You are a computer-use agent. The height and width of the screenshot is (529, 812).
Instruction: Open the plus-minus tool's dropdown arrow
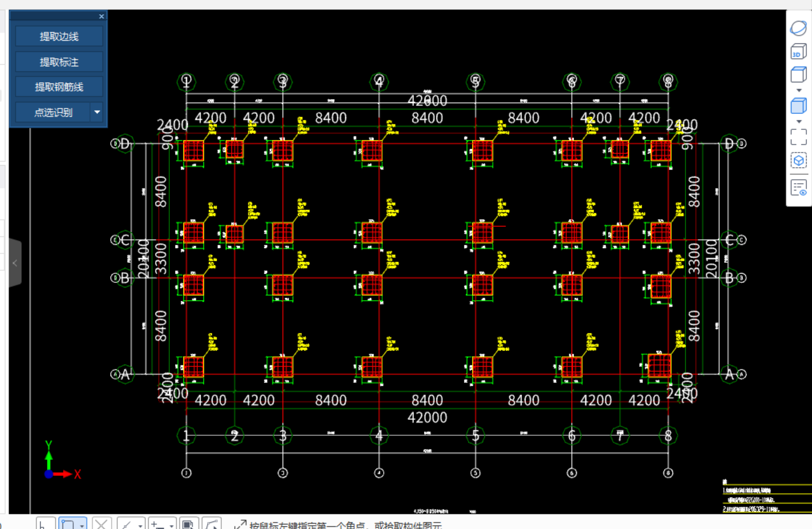tap(172, 525)
